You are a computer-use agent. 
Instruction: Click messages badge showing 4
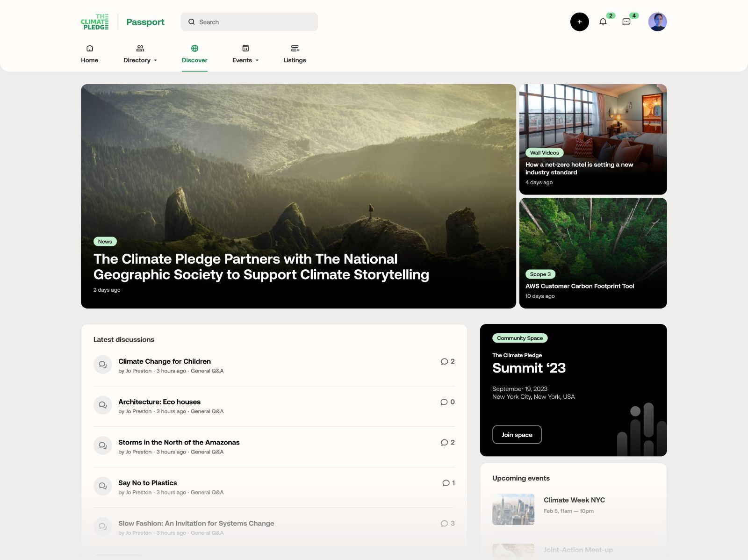coord(634,15)
